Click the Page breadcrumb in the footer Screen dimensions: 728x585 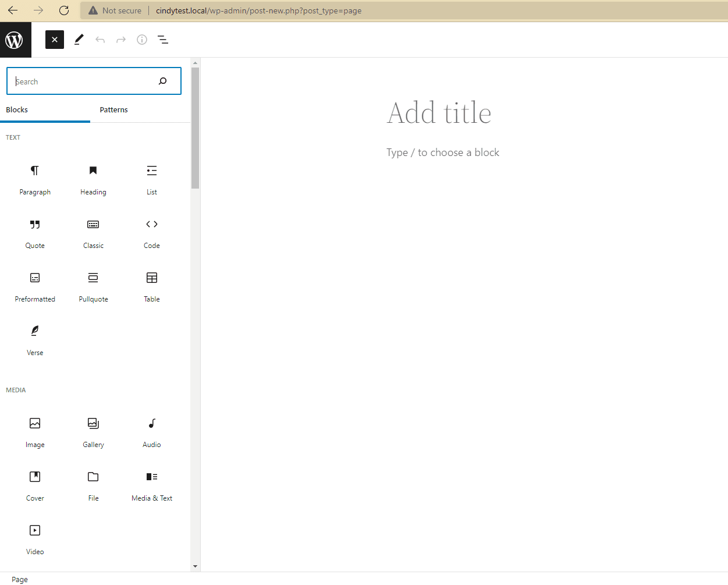pos(19,579)
